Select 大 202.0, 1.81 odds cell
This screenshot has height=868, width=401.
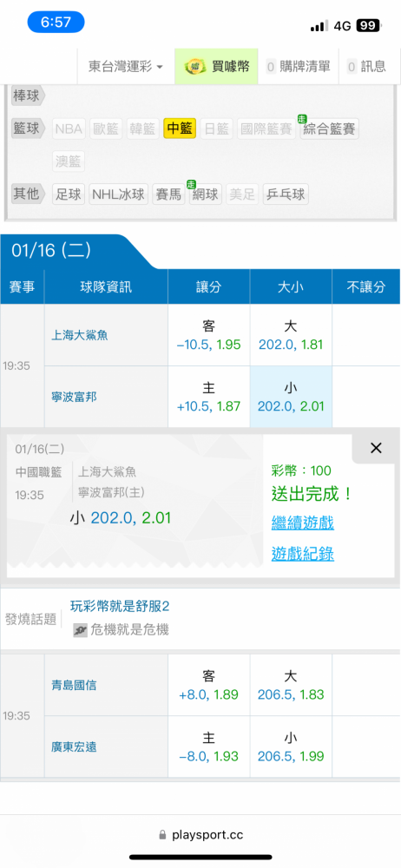coord(291,335)
